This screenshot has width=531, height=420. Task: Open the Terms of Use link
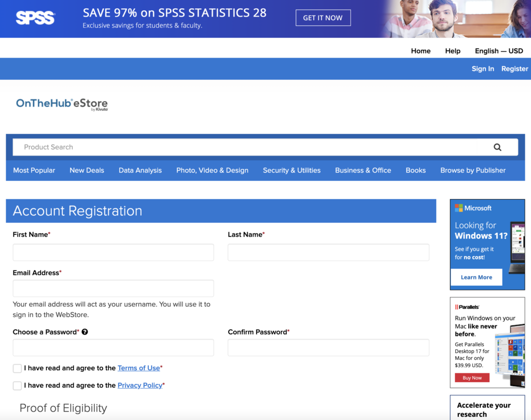138,368
